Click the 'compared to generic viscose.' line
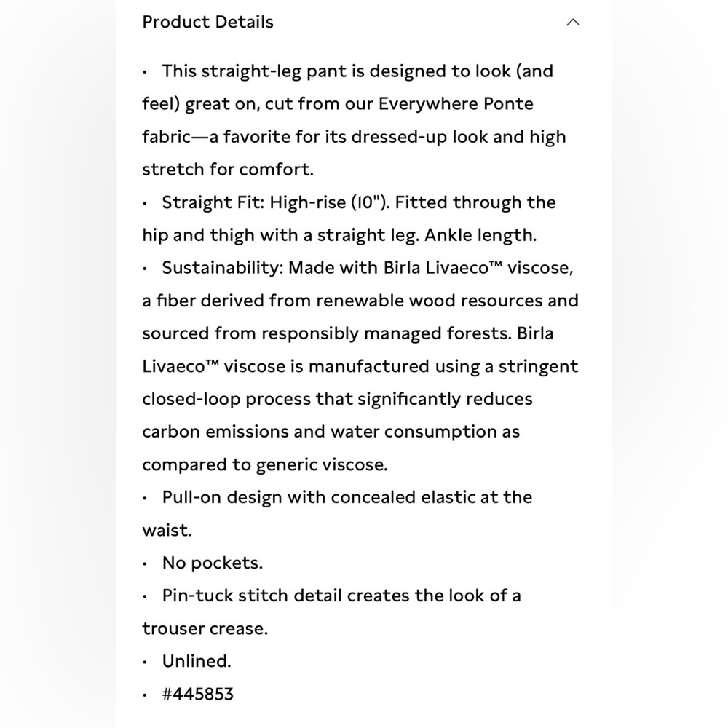728x728 pixels. pos(265,464)
